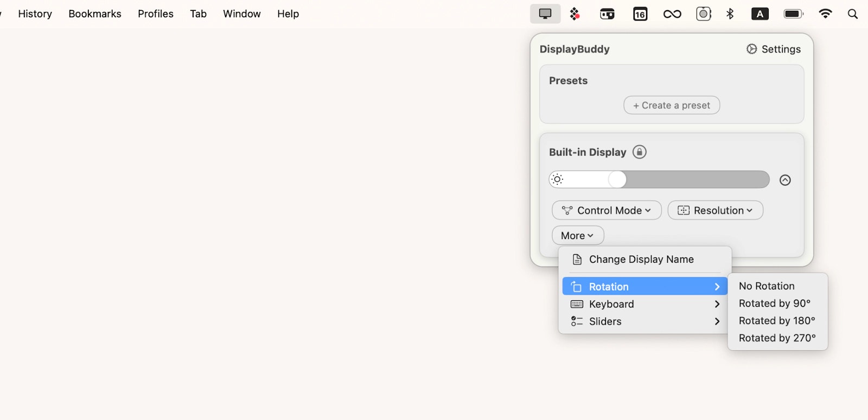Click the Sliders icon in menu
The width and height of the screenshot is (868, 420).
(x=577, y=321)
